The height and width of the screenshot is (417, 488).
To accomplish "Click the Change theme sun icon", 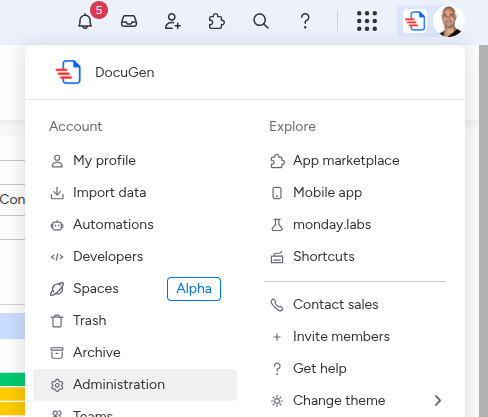I will 277,401.
